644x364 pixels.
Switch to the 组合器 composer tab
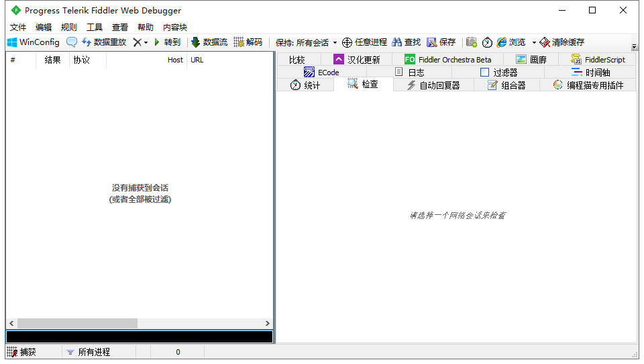507,85
